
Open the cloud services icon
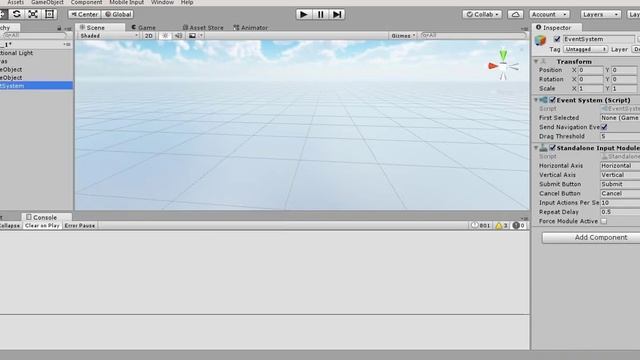(x=516, y=14)
